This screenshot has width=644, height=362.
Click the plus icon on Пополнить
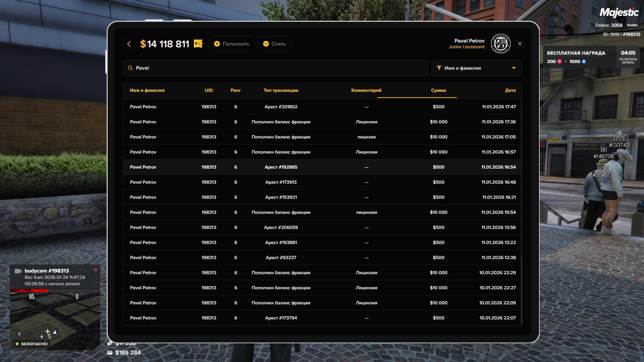coord(217,44)
